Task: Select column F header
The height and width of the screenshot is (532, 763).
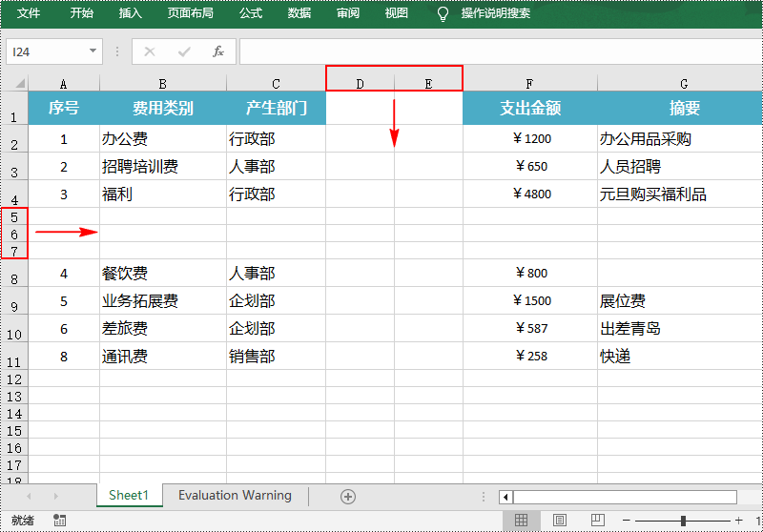Action: tap(530, 84)
